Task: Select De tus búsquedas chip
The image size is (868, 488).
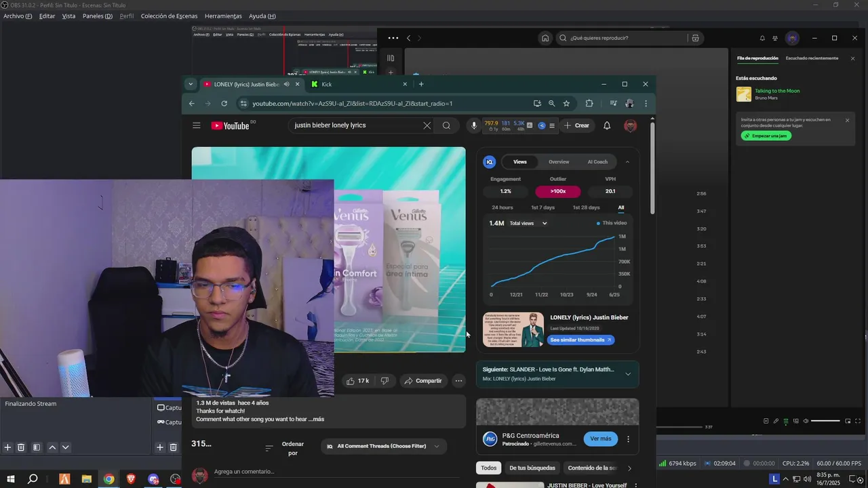Action: 532,468
